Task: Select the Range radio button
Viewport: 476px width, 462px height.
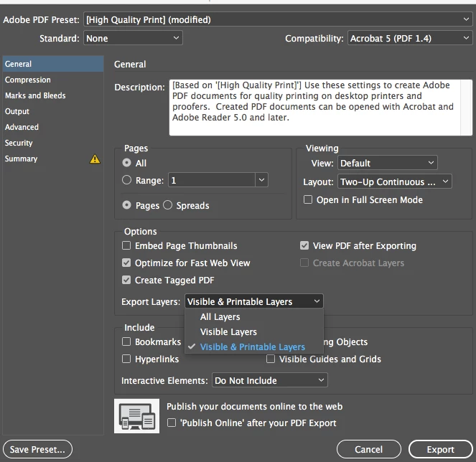Action: [x=126, y=180]
